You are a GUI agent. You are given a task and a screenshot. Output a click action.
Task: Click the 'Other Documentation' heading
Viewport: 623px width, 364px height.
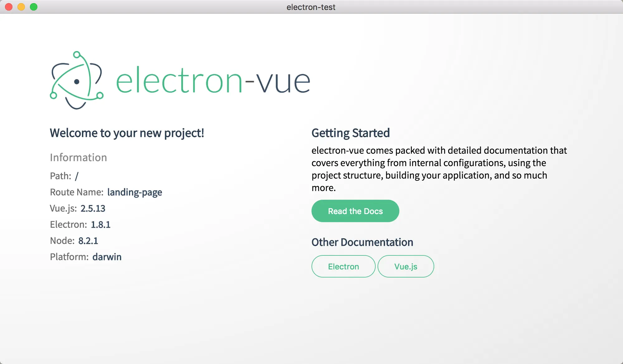[x=362, y=242]
